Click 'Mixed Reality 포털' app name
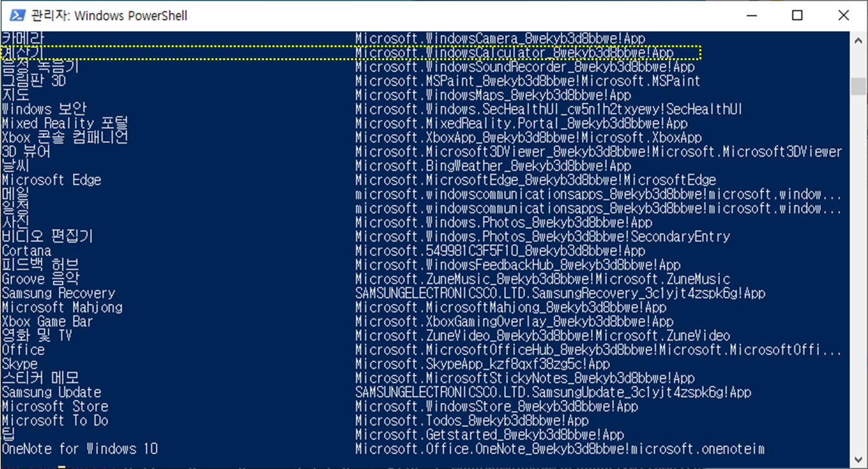The image size is (868, 469). (x=65, y=124)
